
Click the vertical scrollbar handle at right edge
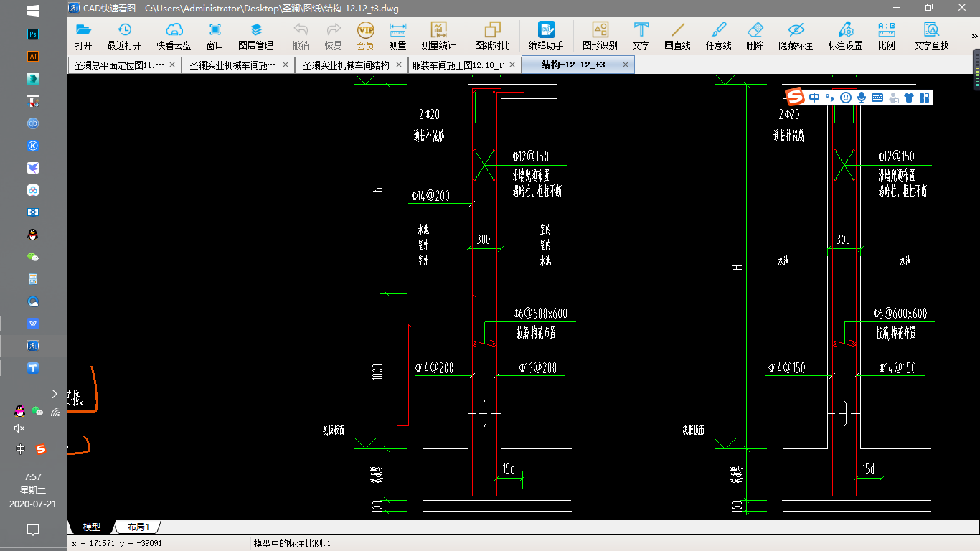(976, 69)
